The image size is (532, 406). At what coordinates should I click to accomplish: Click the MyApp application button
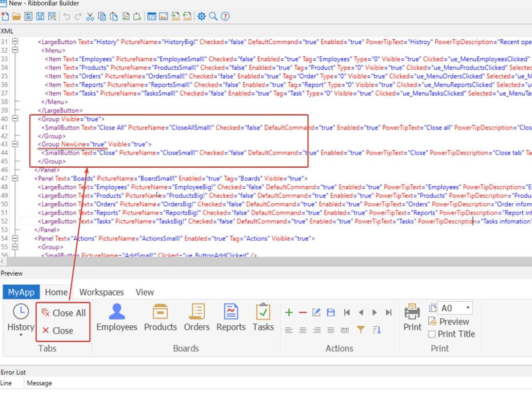point(21,292)
